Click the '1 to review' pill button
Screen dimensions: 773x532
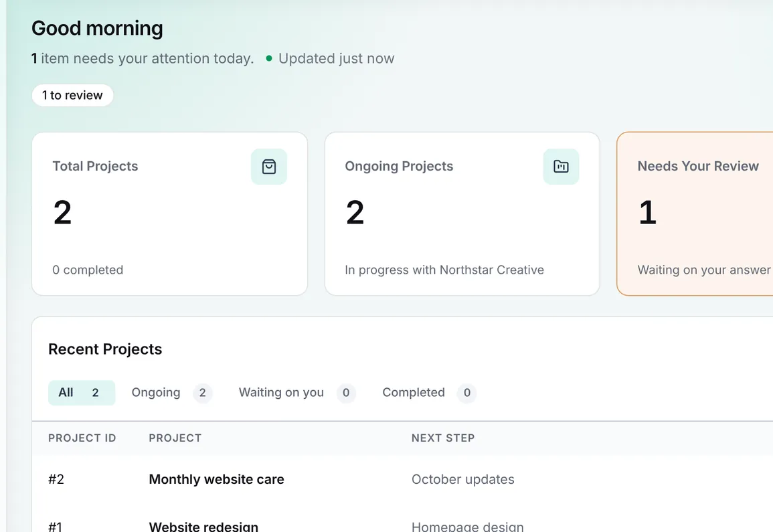point(72,95)
